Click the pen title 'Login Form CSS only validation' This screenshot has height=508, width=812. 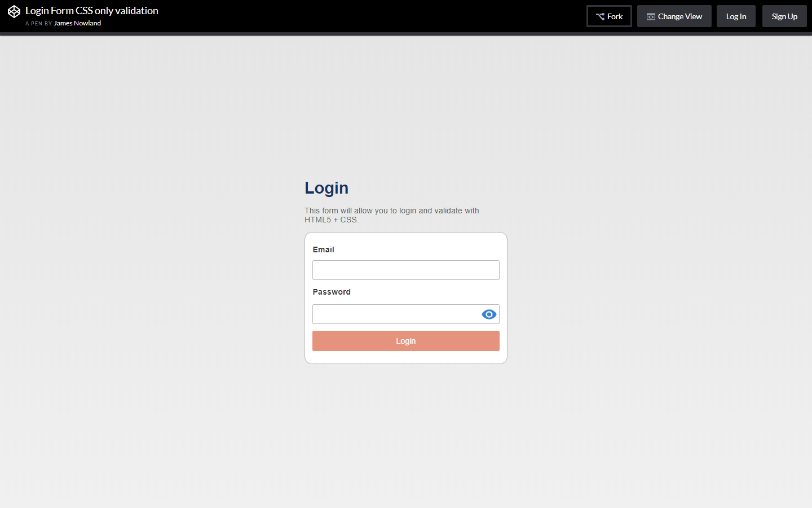(92, 11)
